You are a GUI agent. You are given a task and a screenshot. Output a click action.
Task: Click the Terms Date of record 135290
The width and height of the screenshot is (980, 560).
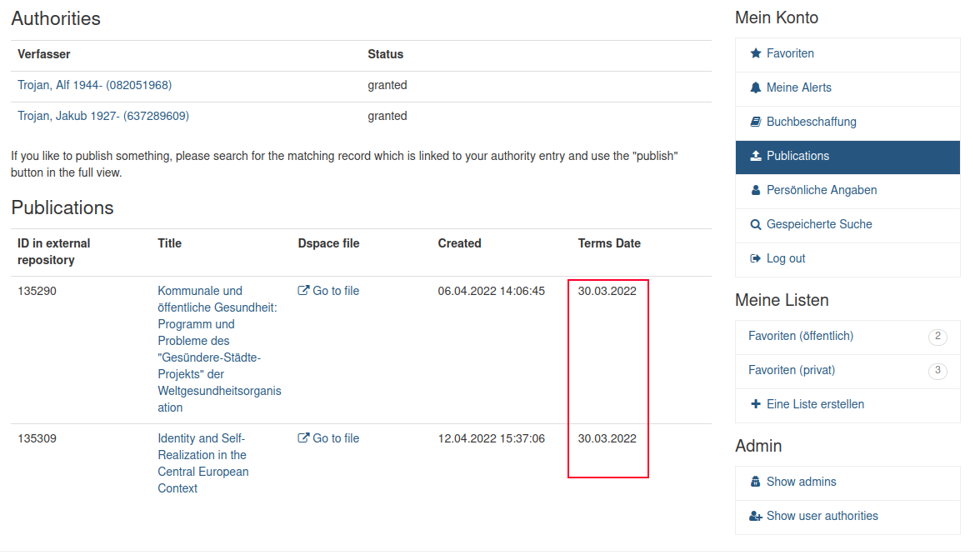pyautogui.click(x=607, y=291)
